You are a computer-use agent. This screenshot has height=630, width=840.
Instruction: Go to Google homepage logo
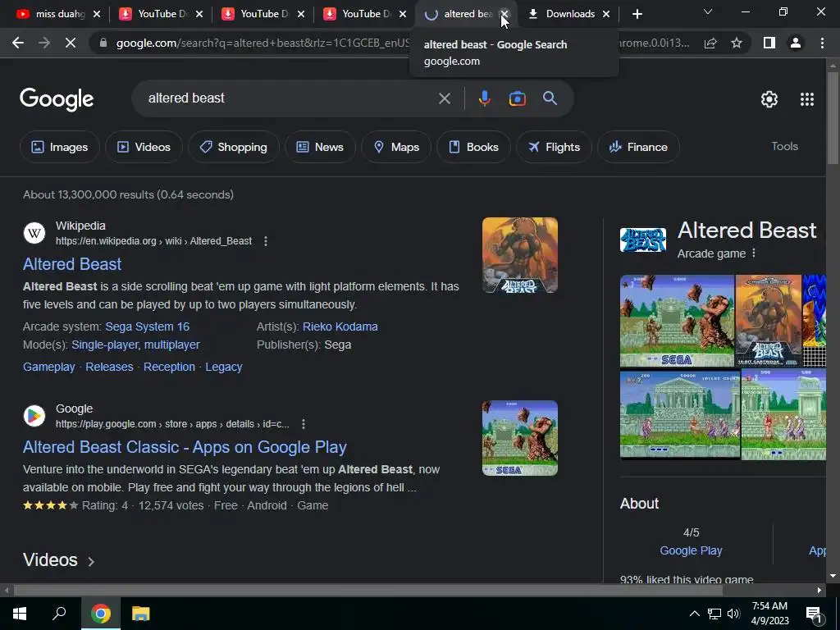click(57, 99)
